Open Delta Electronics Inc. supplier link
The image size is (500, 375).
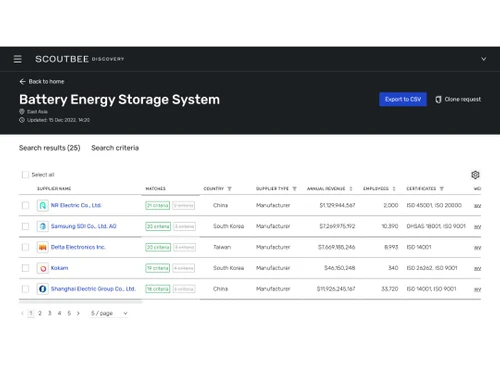point(78,247)
